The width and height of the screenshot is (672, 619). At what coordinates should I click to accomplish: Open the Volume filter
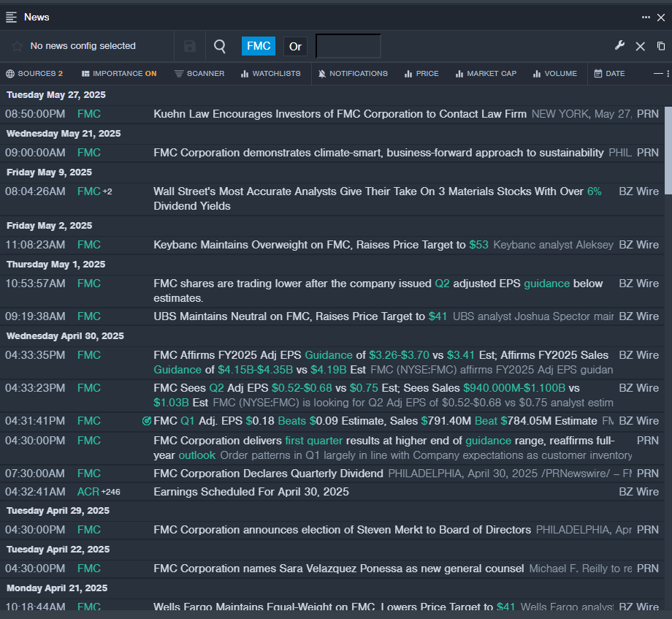pos(555,74)
